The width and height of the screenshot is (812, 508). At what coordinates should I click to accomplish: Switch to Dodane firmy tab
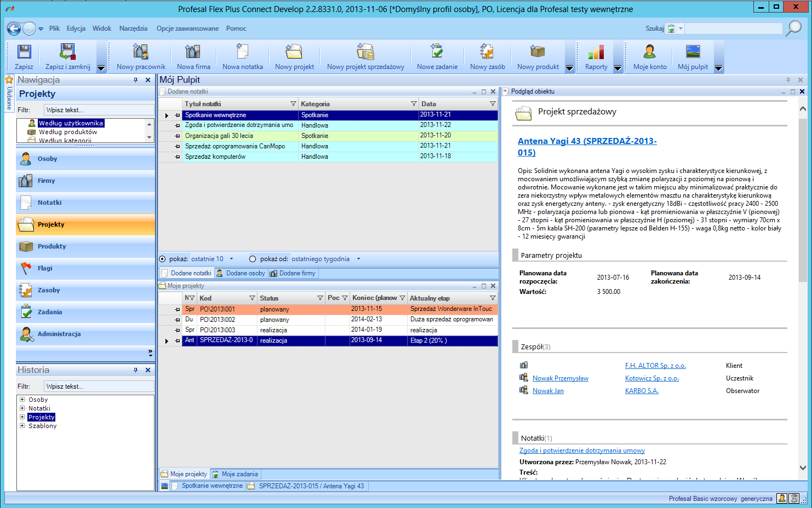pos(293,273)
